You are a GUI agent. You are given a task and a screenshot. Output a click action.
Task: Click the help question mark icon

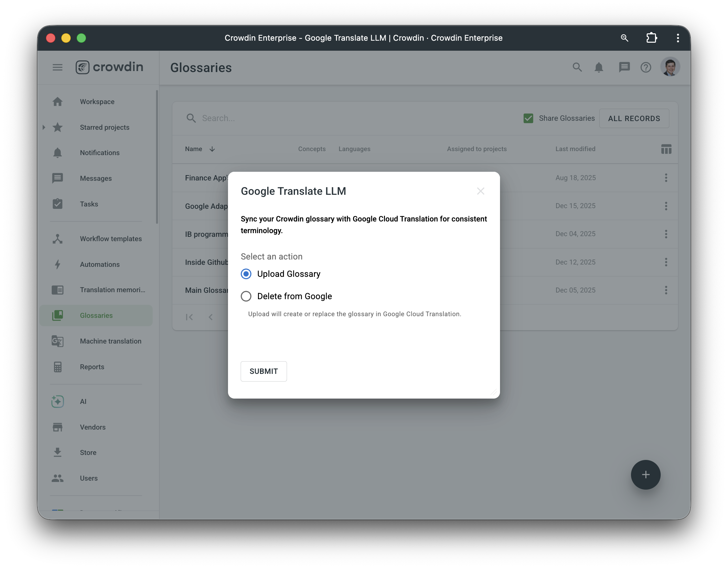click(x=646, y=67)
